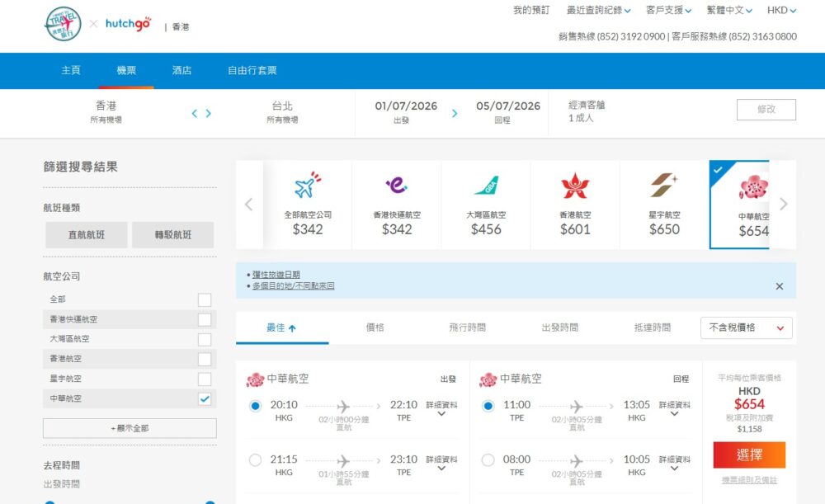Sort results by 出發時間
Viewport: 825px width, 504px height.
coord(560,327)
